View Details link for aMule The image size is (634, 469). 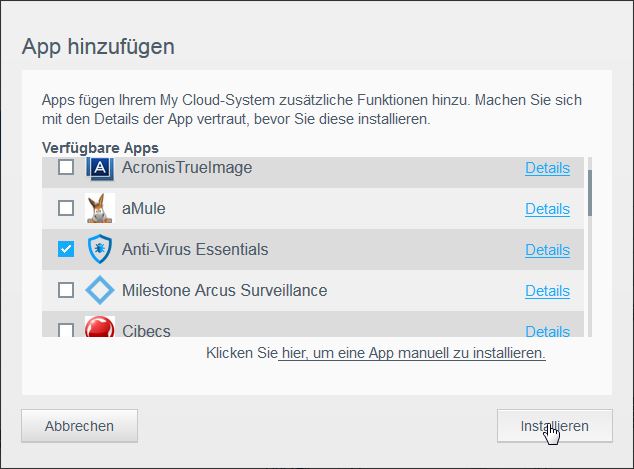point(547,208)
